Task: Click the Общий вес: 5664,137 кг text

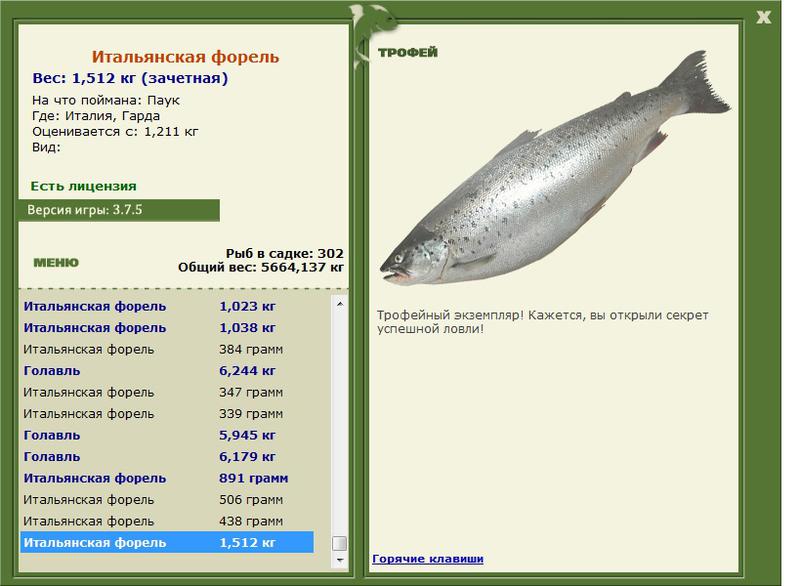Action: [x=261, y=267]
